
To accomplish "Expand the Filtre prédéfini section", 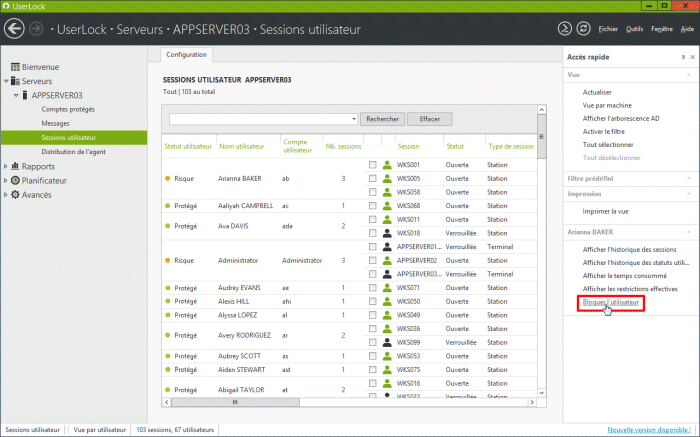I will pos(688,179).
